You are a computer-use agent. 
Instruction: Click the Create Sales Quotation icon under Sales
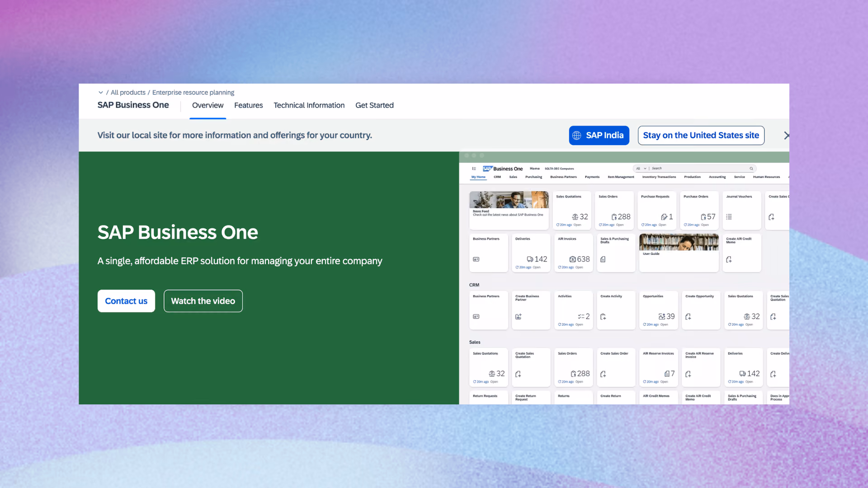coord(518,374)
